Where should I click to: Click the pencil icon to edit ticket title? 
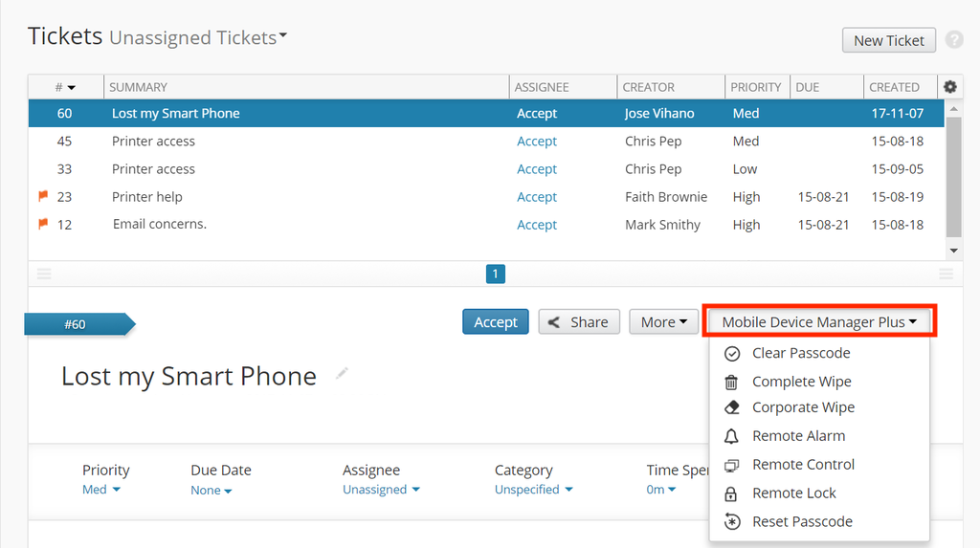click(342, 374)
